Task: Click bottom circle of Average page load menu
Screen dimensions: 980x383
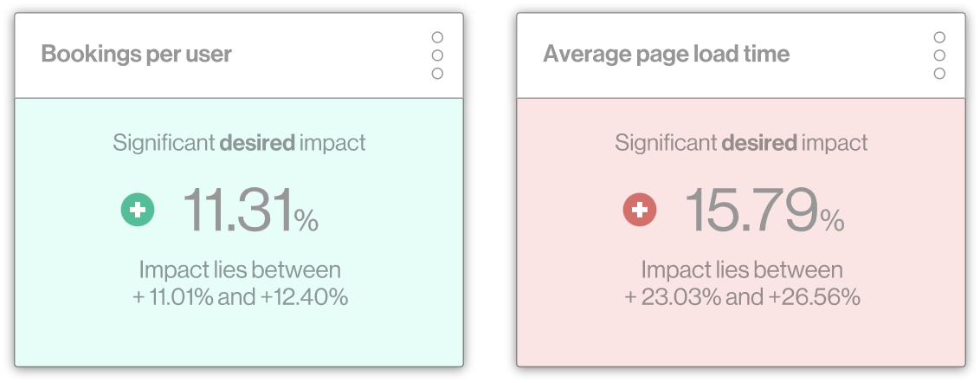Action: pos(939,74)
